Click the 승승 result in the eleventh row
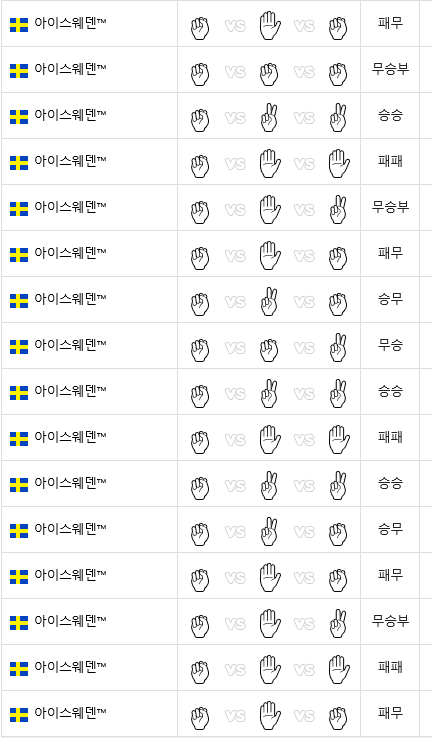This screenshot has height=749, width=432. [x=390, y=483]
